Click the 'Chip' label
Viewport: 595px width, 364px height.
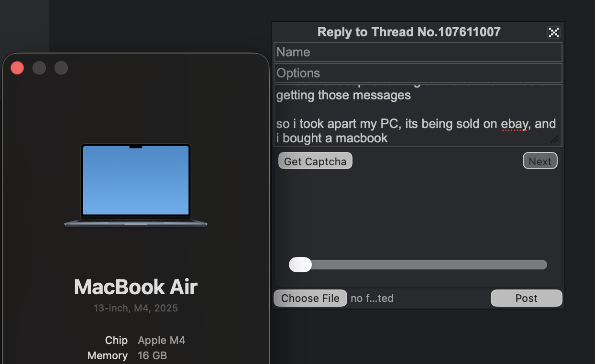(116, 340)
